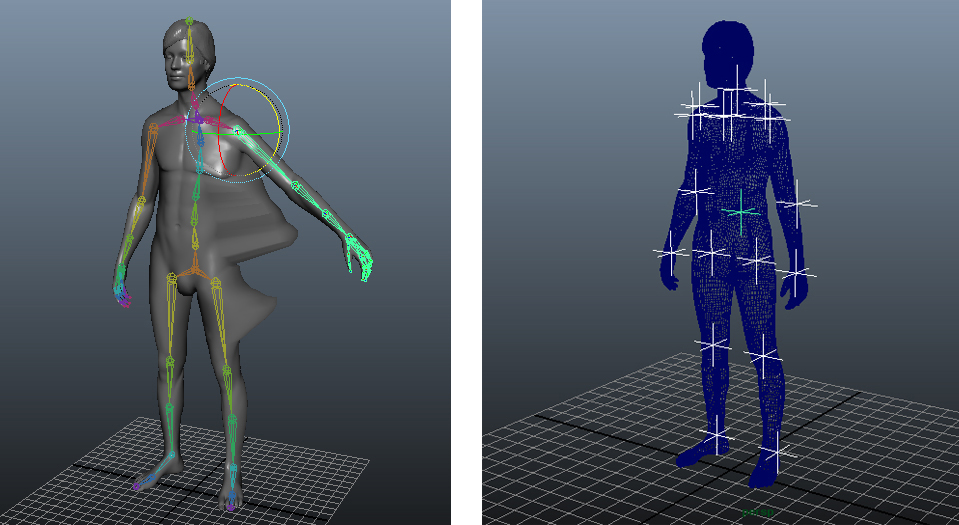Viewport: 959px width, 525px height.
Task: Select the white locator at the blue figure's screen-right ankle
Action: 777,453
